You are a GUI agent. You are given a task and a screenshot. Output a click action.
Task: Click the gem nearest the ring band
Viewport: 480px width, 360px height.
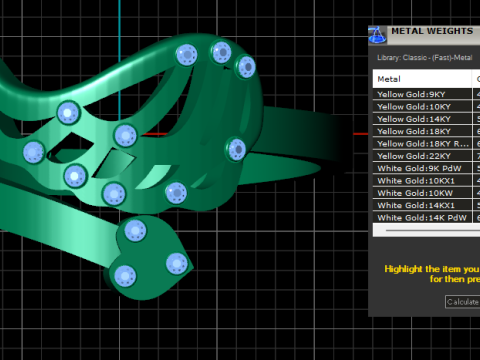[237, 149]
